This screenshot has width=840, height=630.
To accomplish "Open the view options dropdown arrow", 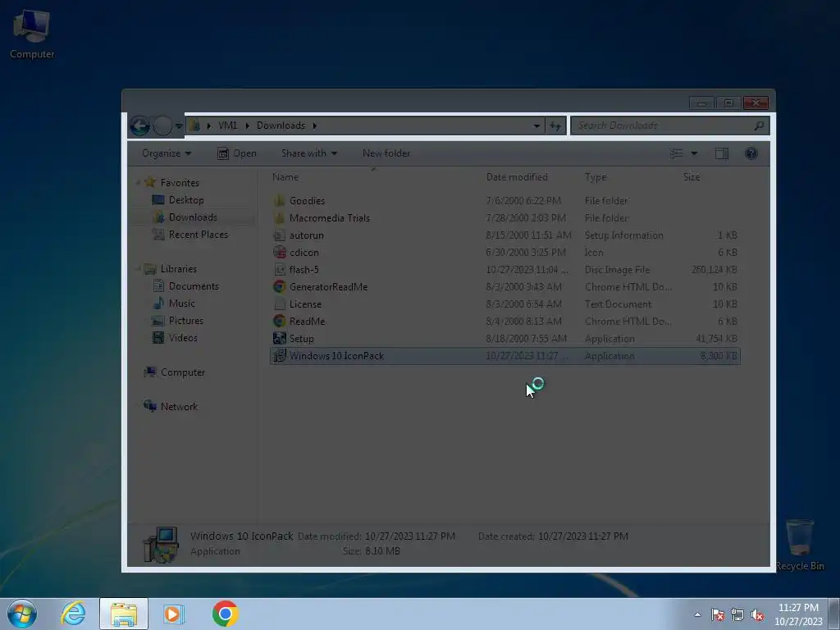I will click(694, 153).
